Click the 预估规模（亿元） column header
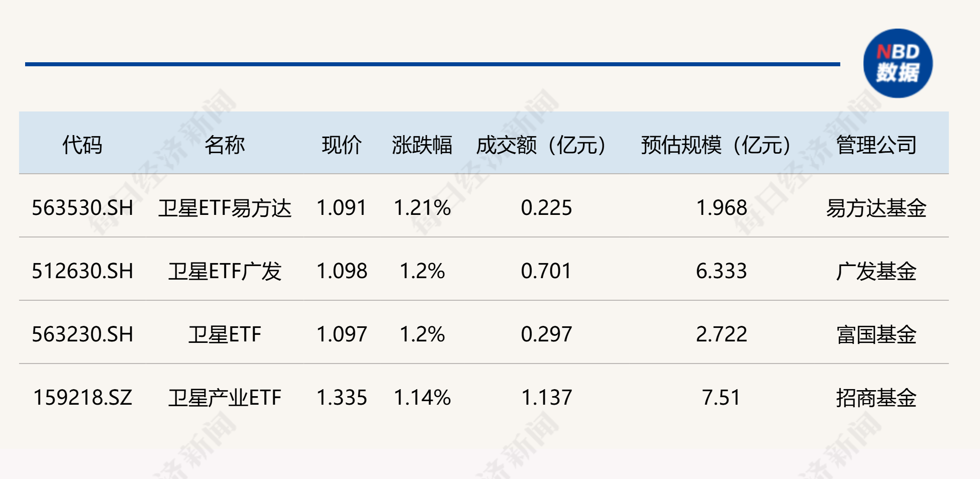980x479 pixels. 716,145
